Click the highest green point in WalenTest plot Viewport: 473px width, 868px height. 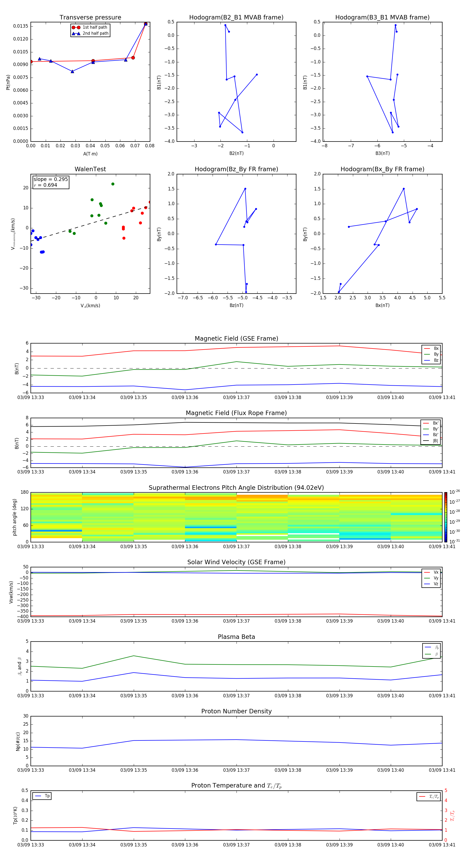tap(113, 184)
